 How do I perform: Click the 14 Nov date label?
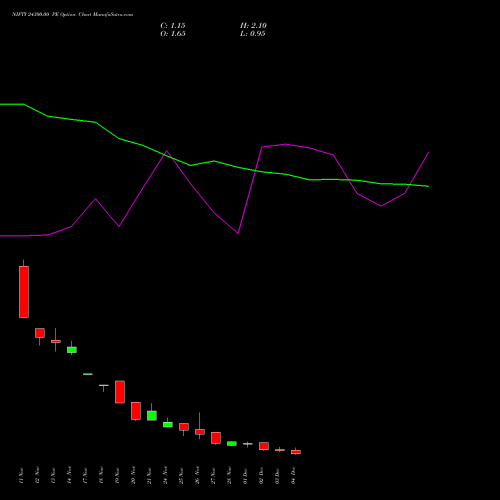[69, 475]
